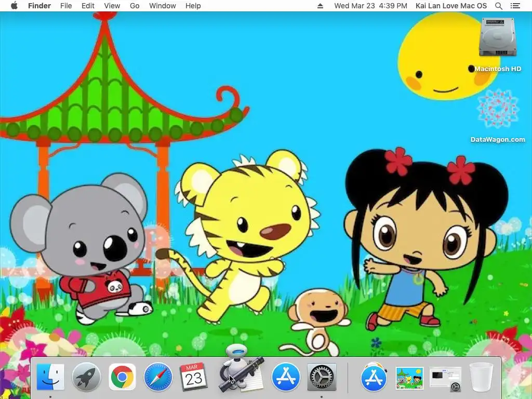
Task: Open Notification Center list icon
Action: (x=515, y=6)
